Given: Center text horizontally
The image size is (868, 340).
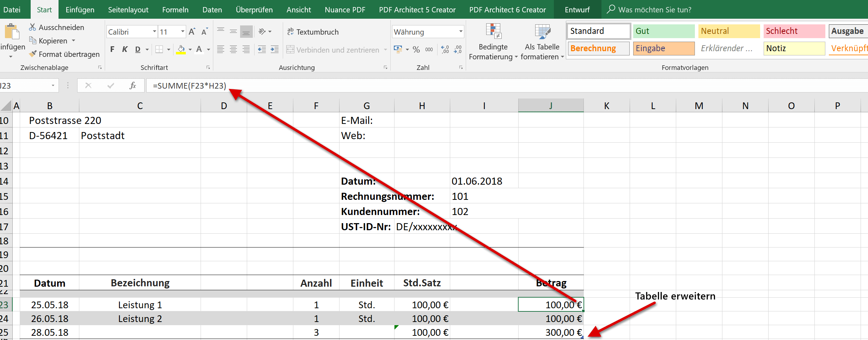Looking at the screenshot, I should point(233,49).
